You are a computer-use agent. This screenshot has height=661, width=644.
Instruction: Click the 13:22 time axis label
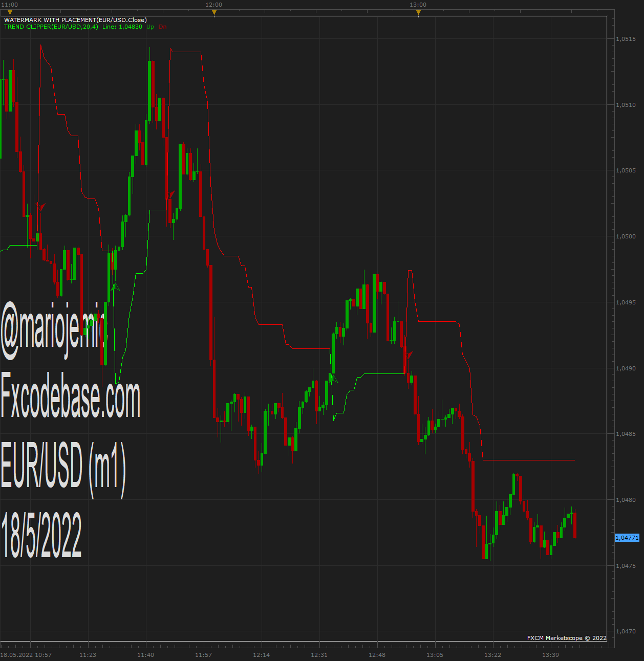493,655
